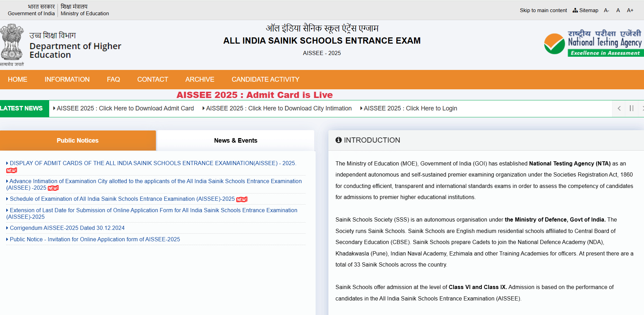
Task: Open the ARCHIVE menu
Action: pos(200,80)
